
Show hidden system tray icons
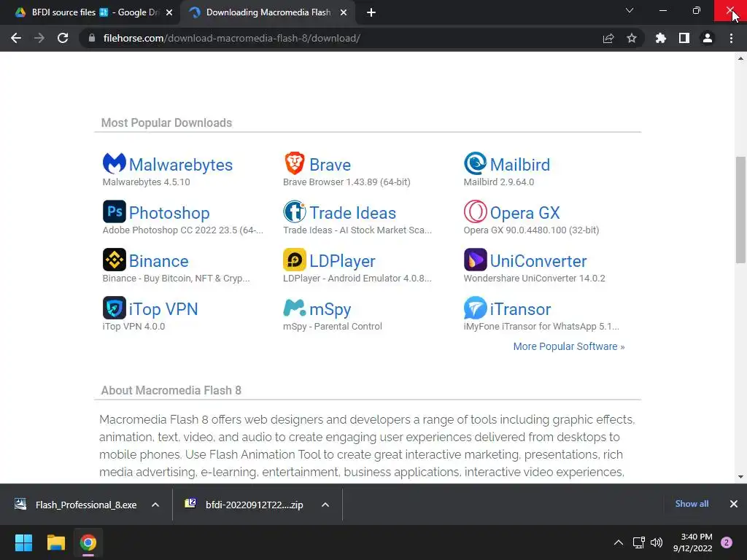pos(619,542)
